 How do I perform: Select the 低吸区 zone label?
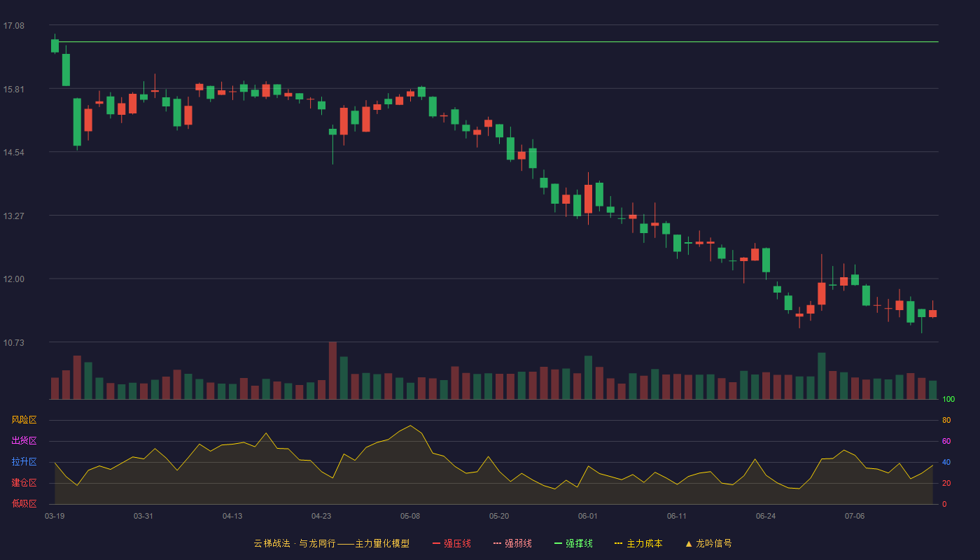24,503
